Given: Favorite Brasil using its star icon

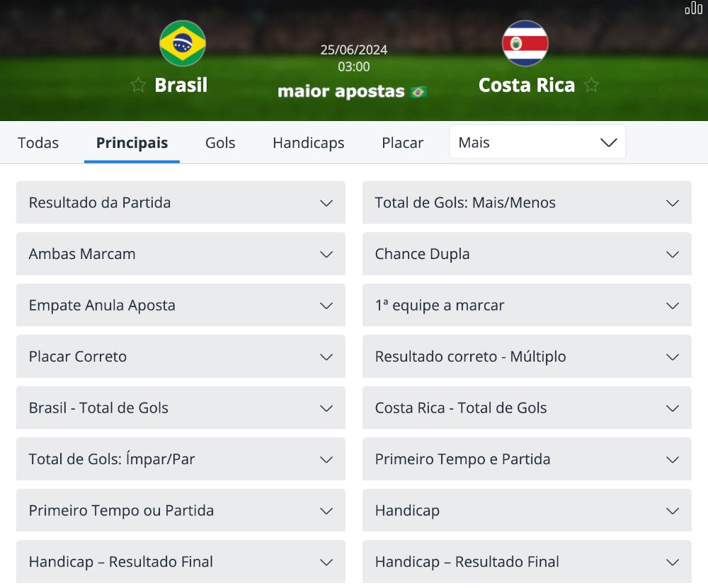Looking at the screenshot, I should point(137,85).
